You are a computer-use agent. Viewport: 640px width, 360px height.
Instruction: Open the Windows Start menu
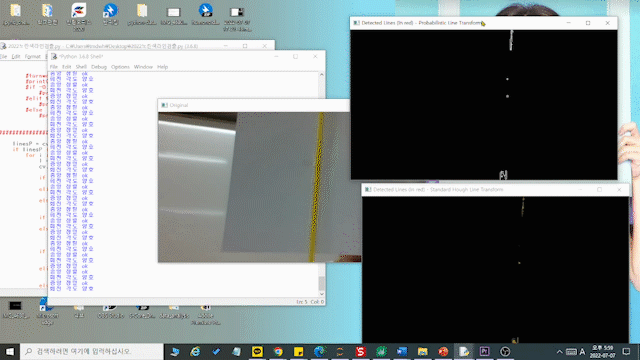(10, 351)
